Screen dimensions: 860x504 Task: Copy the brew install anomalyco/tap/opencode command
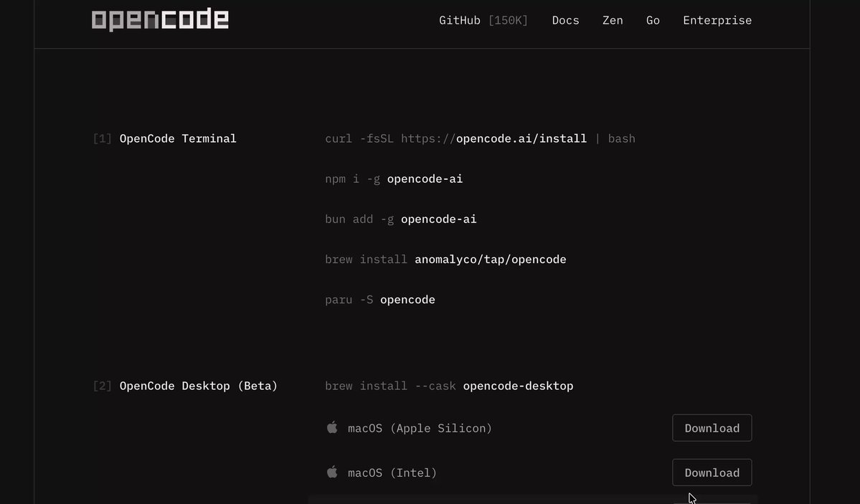(445, 260)
